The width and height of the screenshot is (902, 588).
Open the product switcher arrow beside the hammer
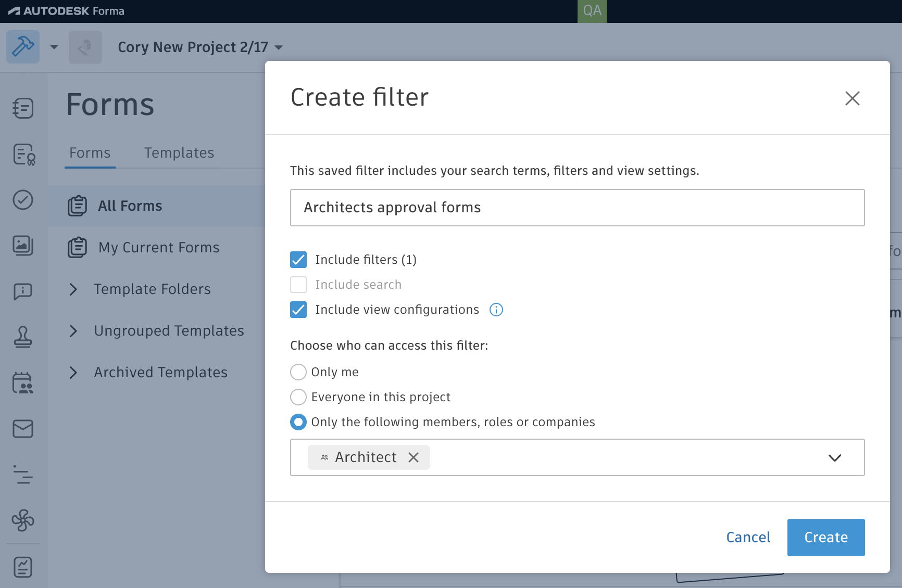54,47
